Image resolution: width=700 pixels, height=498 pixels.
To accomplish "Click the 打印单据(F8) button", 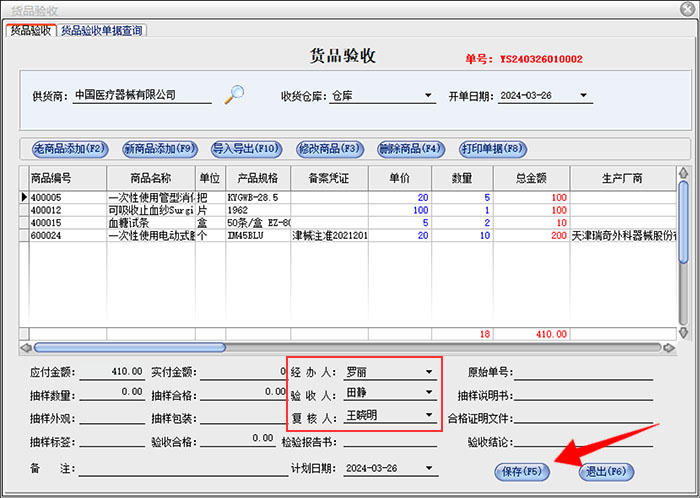I will [492, 149].
